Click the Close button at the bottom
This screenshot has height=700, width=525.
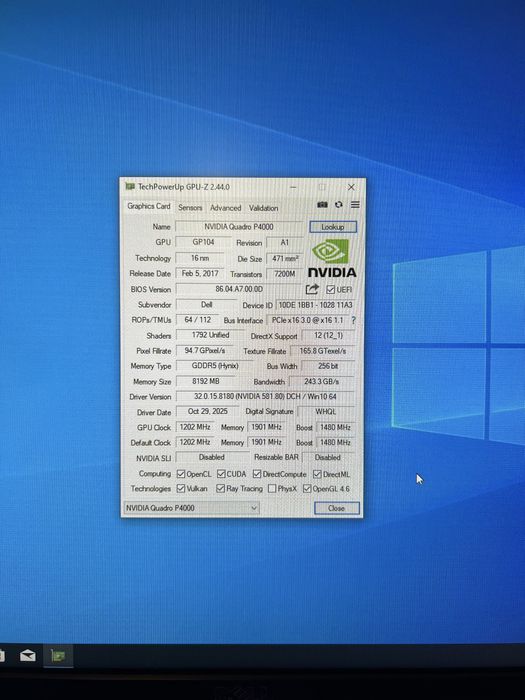[x=336, y=508]
